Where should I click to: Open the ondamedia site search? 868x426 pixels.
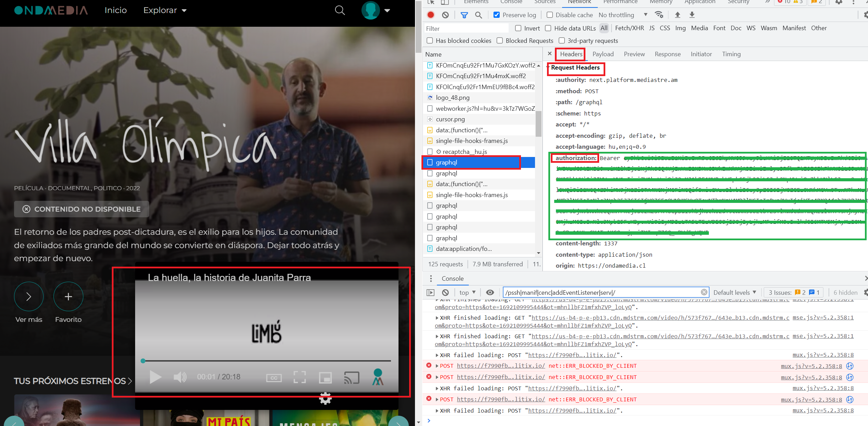coord(340,10)
